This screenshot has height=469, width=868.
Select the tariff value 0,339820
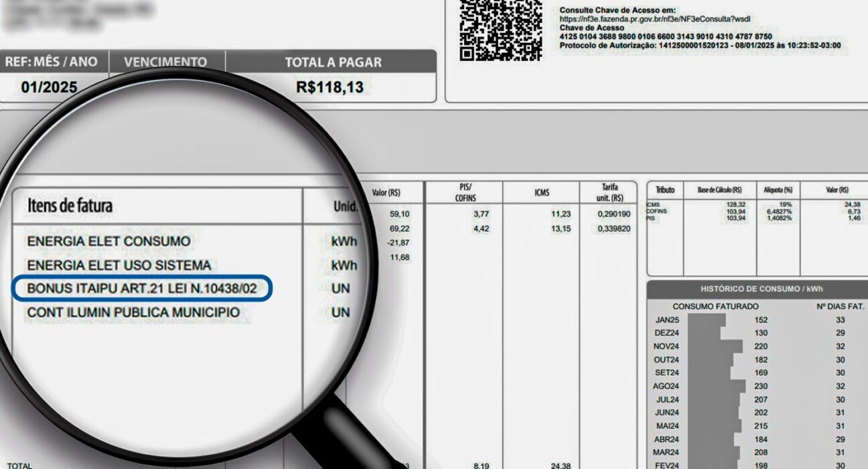click(x=613, y=228)
